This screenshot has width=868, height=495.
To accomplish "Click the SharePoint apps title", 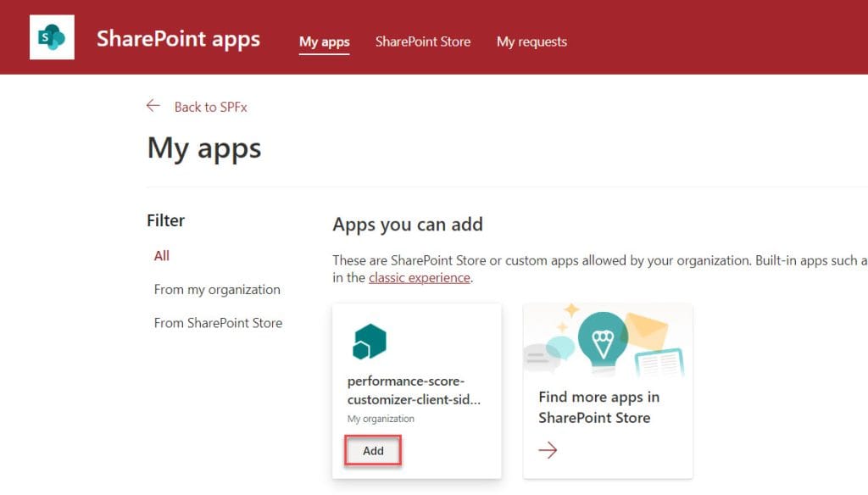I will 178,39.
